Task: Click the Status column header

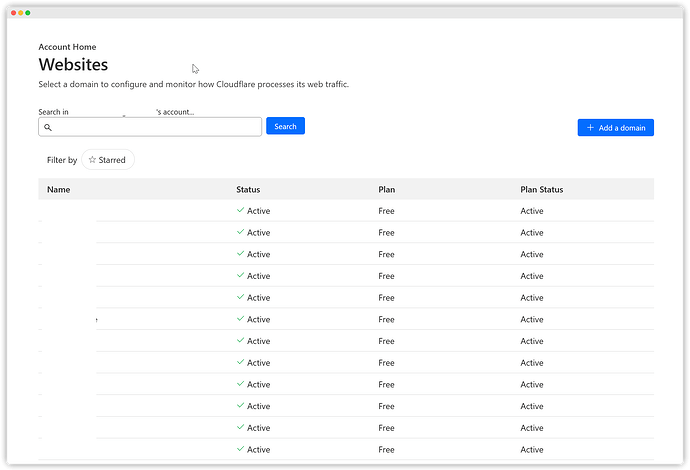Action: (248, 190)
